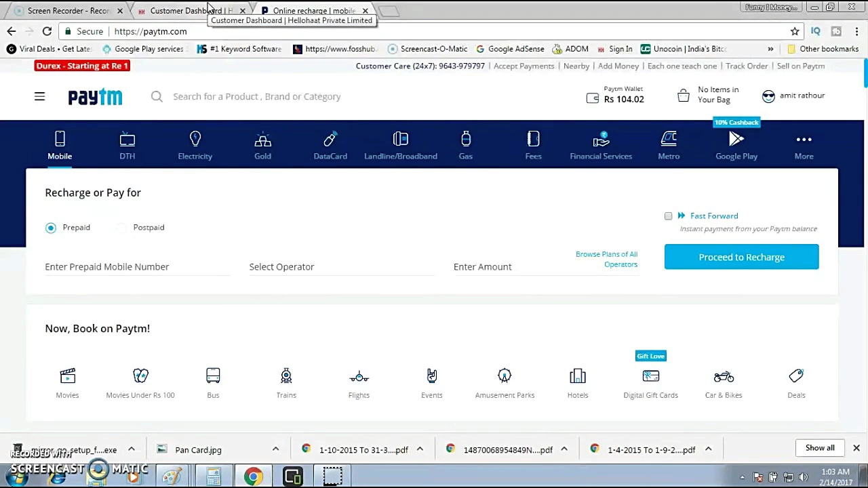Open the Paytm hamburger menu
The image size is (868, 488).
39,97
